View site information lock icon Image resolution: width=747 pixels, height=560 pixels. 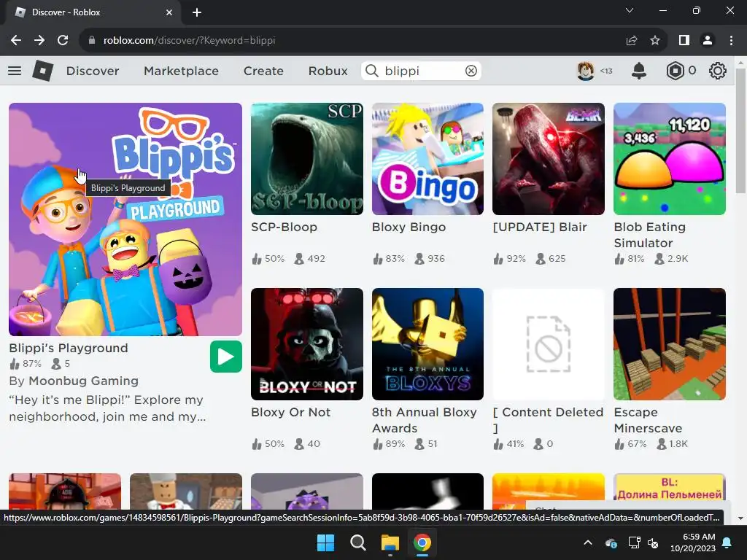tap(92, 41)
